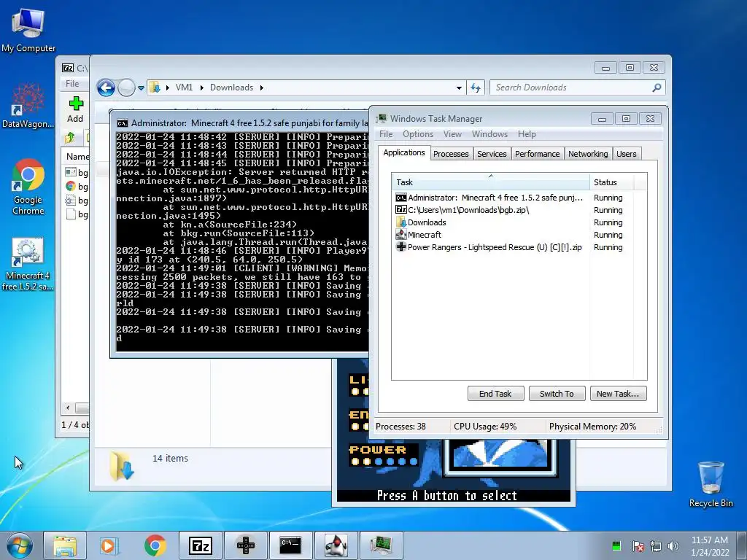Switch to the Networking tab
Viewport: 747px width, 560px height.
click(x=588, y=154)
